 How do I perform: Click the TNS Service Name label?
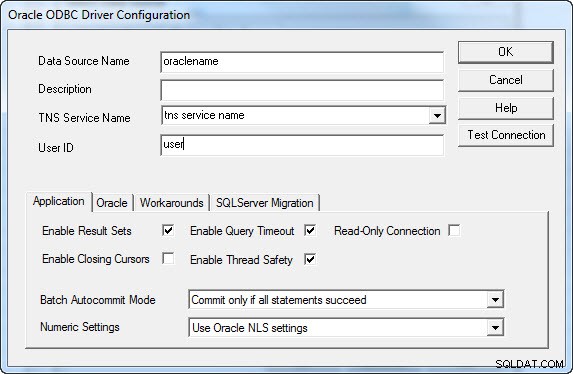[84, 118]
